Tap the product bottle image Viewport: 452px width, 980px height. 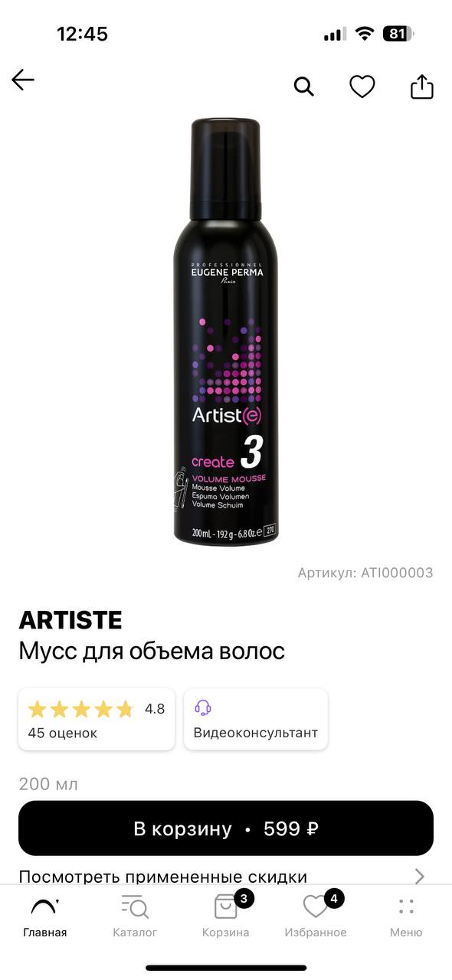(227, 332)
